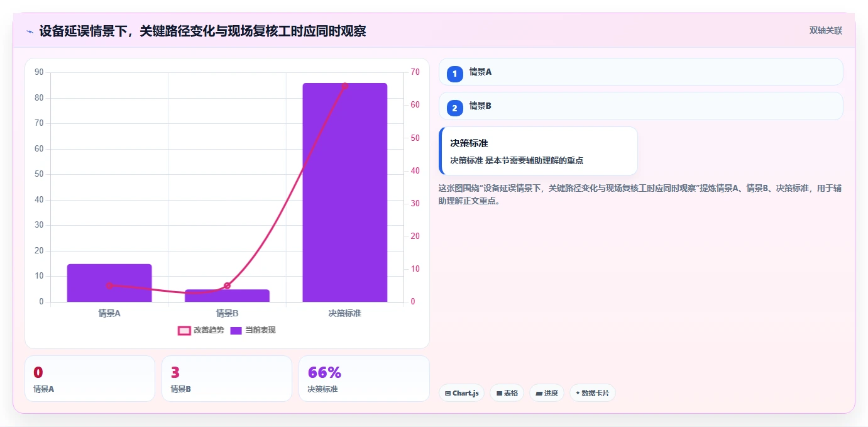Click the 情景A purple bar
The height and width of the screenshot is (427, 868).
(x=109, y=283)
